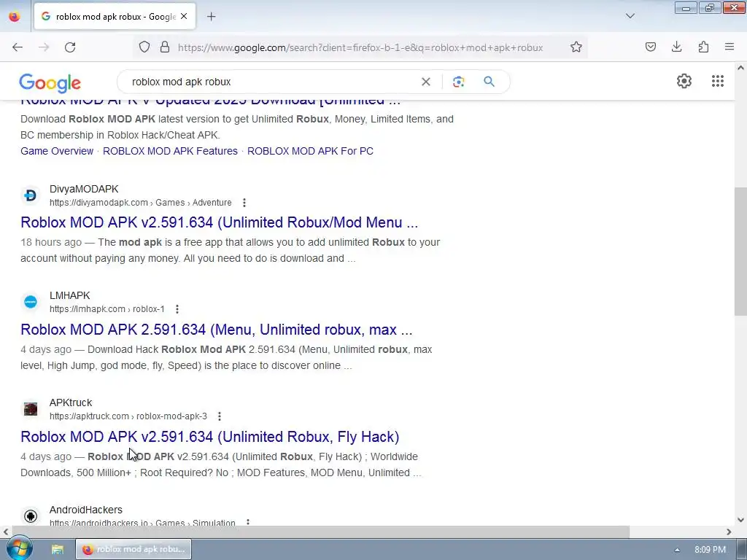Open the Firefox hamburger application menu
This screenshot has width=747, height=560.
click(x=729, y=47)
